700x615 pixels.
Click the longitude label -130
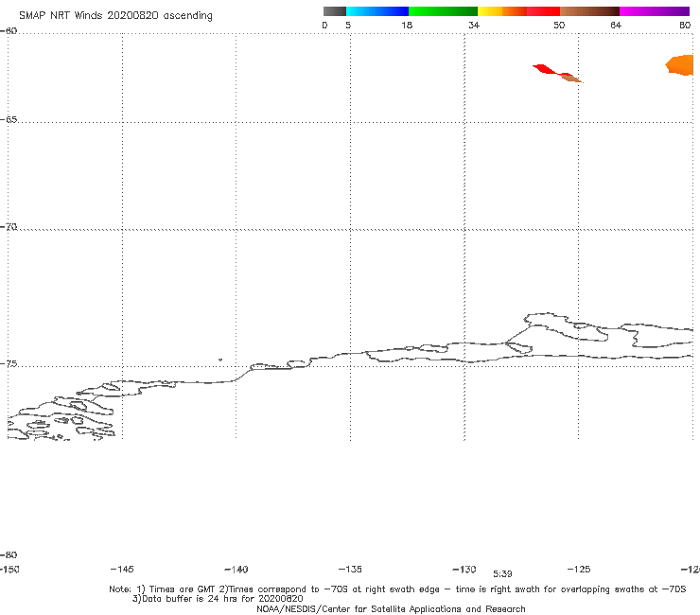pos(464,569)
